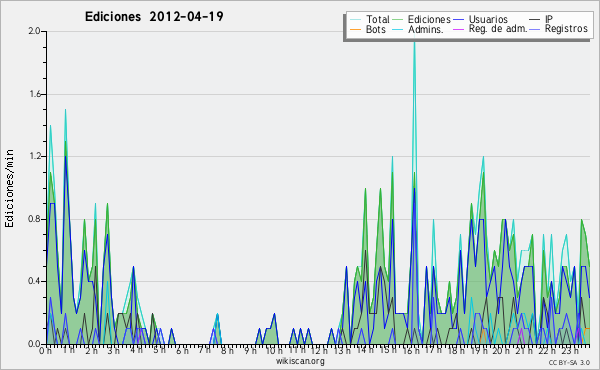Click the Reg. de adm. magenta line
This screenshot has height=370, width=600.
458,29
